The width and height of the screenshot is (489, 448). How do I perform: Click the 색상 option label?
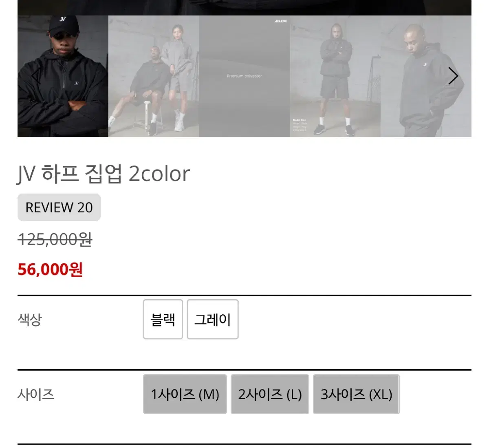point(30,319)
